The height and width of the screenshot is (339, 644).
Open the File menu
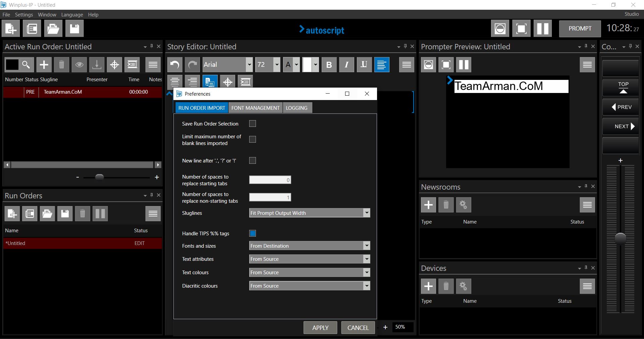click(x=6, y=15)
